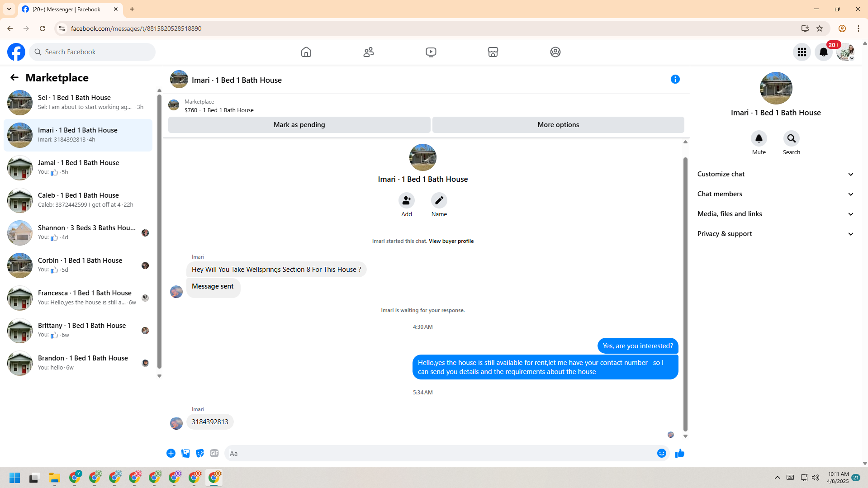
Task: Click Imari's avatar beside phone number
Action: (x=176, y=423)
